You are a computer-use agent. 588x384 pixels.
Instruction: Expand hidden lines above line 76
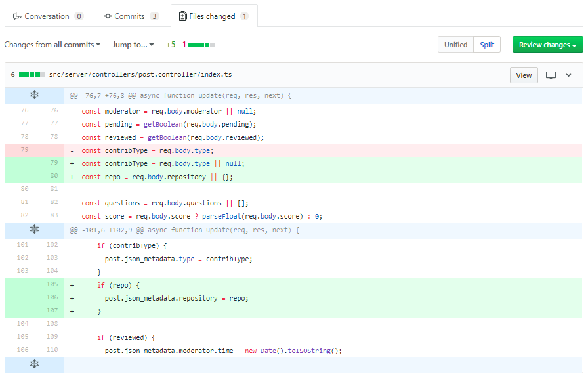point(34,95)
